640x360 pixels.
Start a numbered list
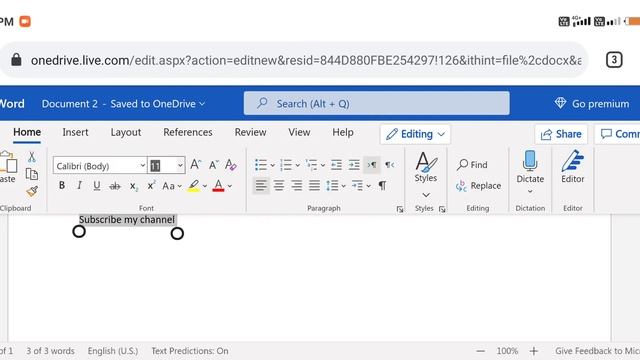coord(286,165)
